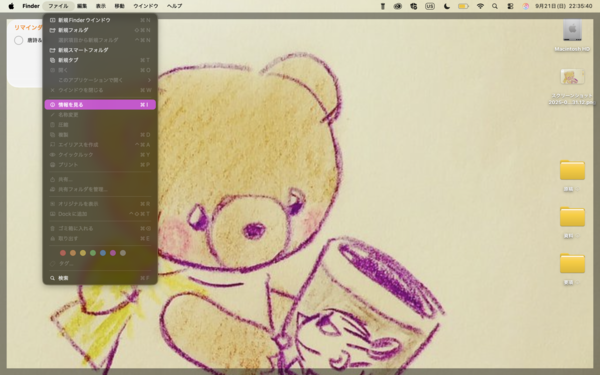Open Control Center icon

510,6
